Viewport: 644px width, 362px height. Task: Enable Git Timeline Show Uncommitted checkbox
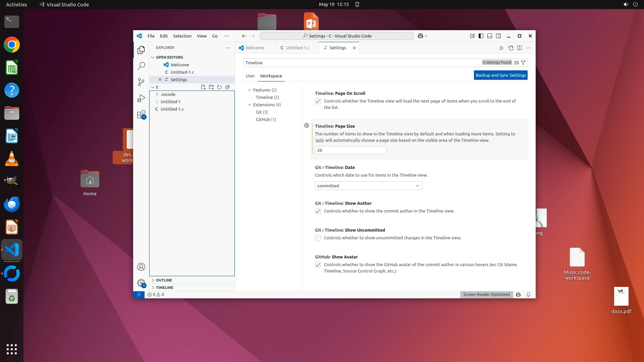point(318,238)
